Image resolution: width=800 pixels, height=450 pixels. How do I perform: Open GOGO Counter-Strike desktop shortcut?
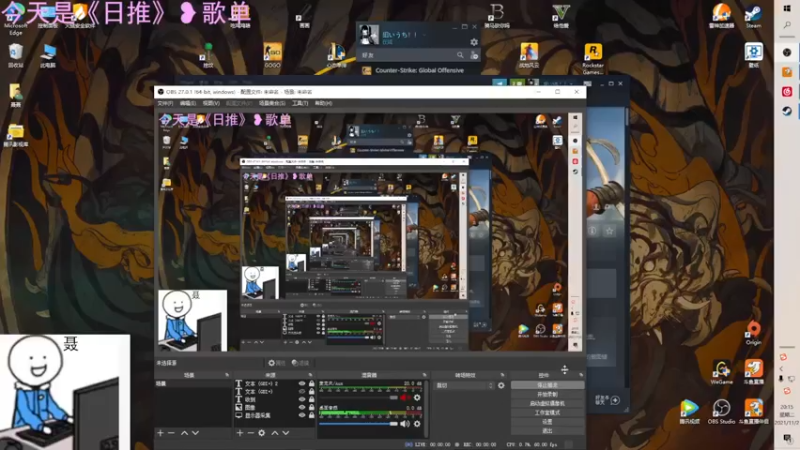pos(272,56)
